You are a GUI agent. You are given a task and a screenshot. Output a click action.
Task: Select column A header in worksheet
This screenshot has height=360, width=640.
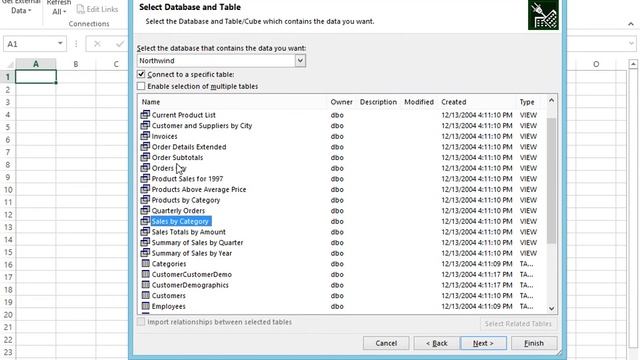36,64
